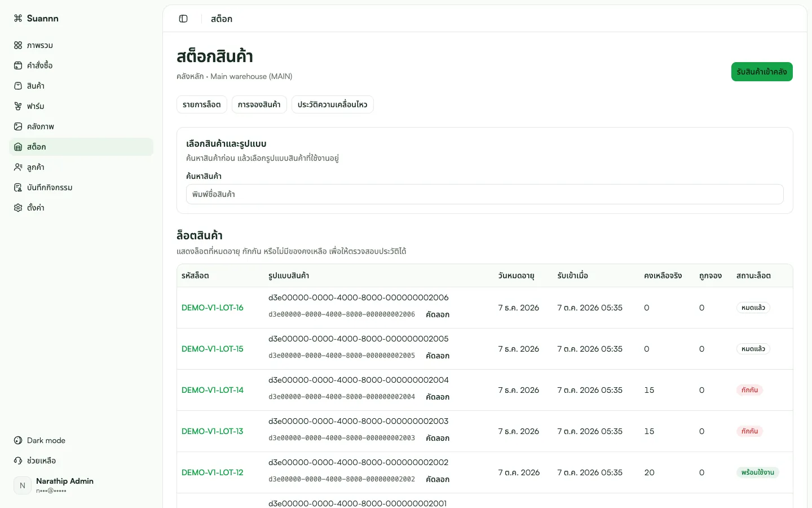
Task: Open lot DEMO-V1-LOT-15 link
Action: click(x=213, y=349)
